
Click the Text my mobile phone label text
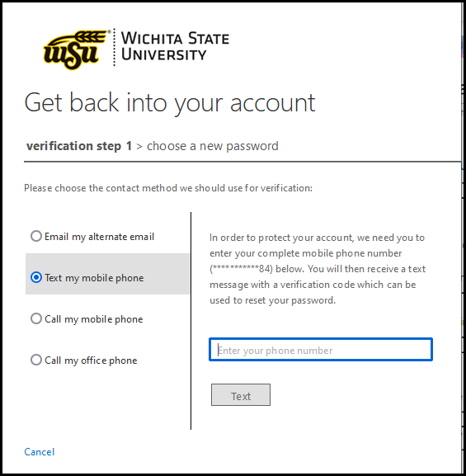pos(94,278)
